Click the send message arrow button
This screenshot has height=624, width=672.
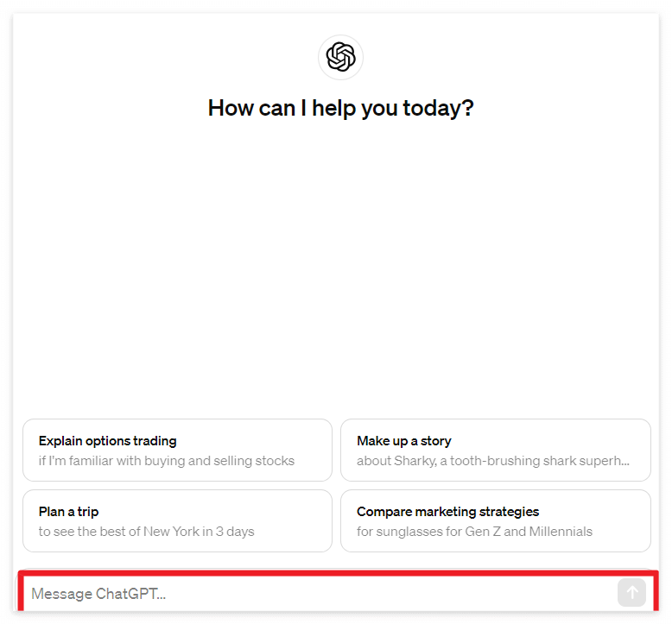[x=631, y=592]
